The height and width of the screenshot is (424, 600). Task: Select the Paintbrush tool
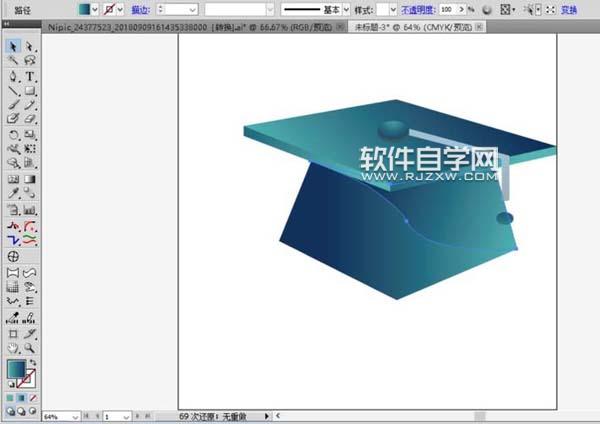click(x=13, y=104)
